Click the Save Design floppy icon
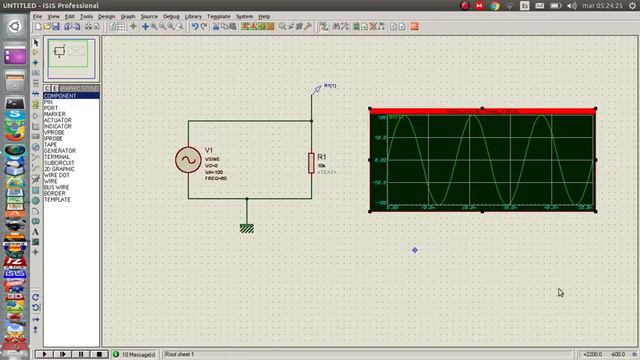This screenshot has height=360, width=640. (x=56, y=27)
